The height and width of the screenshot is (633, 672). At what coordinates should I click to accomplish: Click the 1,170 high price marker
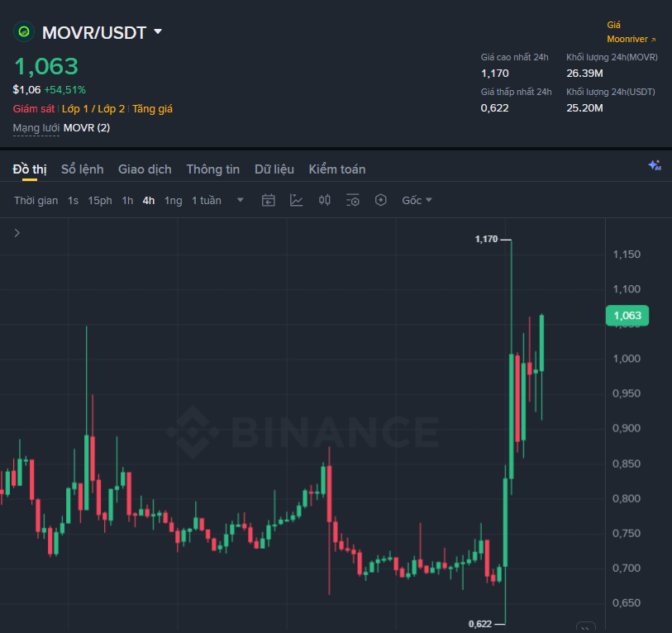point(486,239)
